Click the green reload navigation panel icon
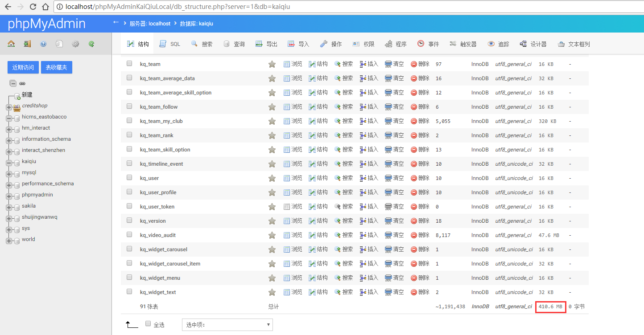This screenshot has width=644, height=335. (x=91, y=44)
